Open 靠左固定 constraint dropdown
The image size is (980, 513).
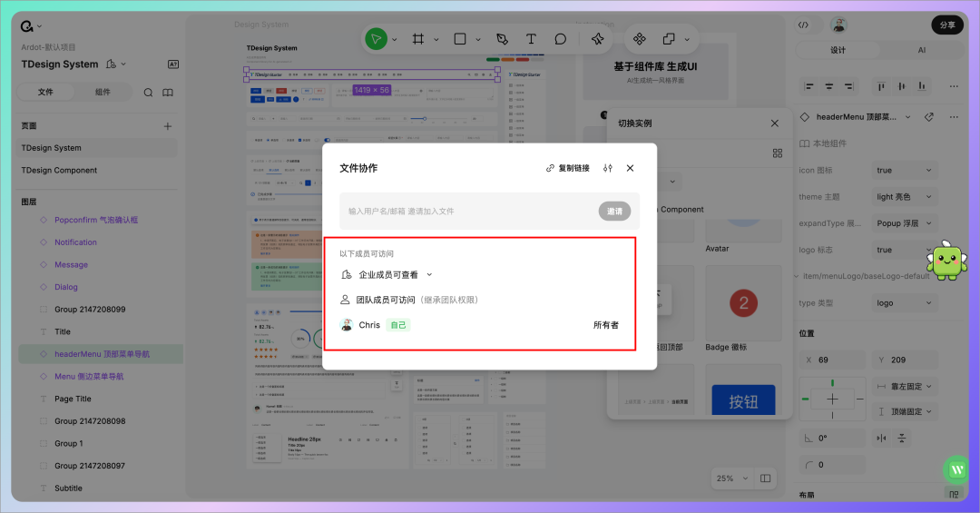[x=905, y=387]
